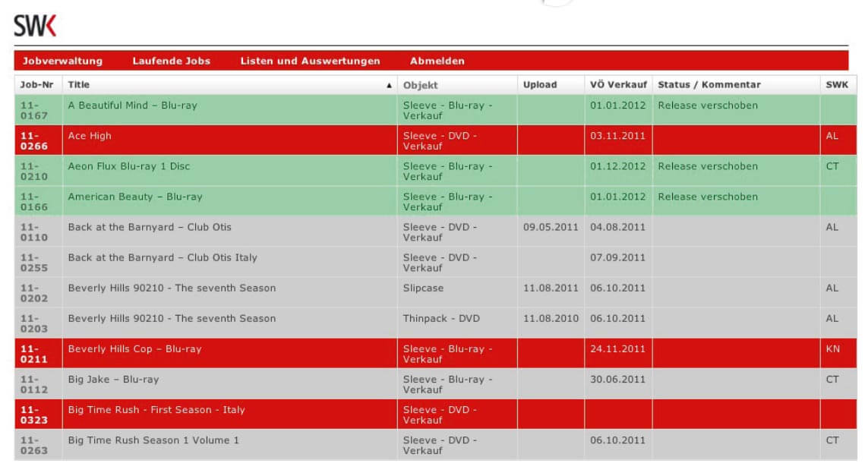868x476 pixels.
Task: Click the Slipcase object cell
Action: 423,288
